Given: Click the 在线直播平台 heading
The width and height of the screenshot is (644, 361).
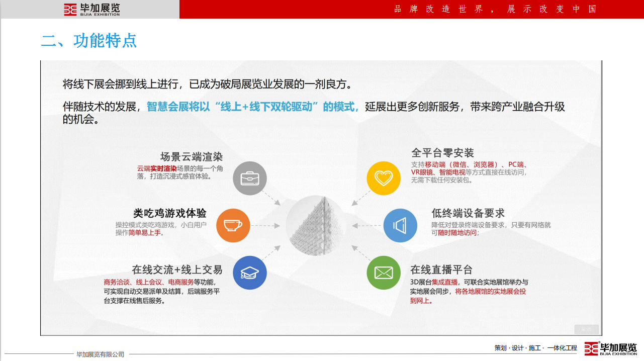Looking at the screenshot, I should pos(441,269).
